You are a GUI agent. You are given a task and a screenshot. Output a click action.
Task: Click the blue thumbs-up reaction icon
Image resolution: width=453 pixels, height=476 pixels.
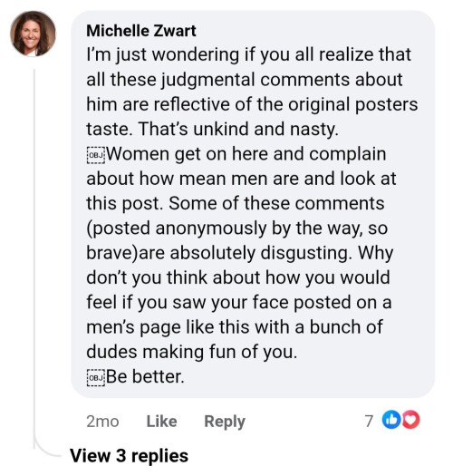[x=391, y=420]
